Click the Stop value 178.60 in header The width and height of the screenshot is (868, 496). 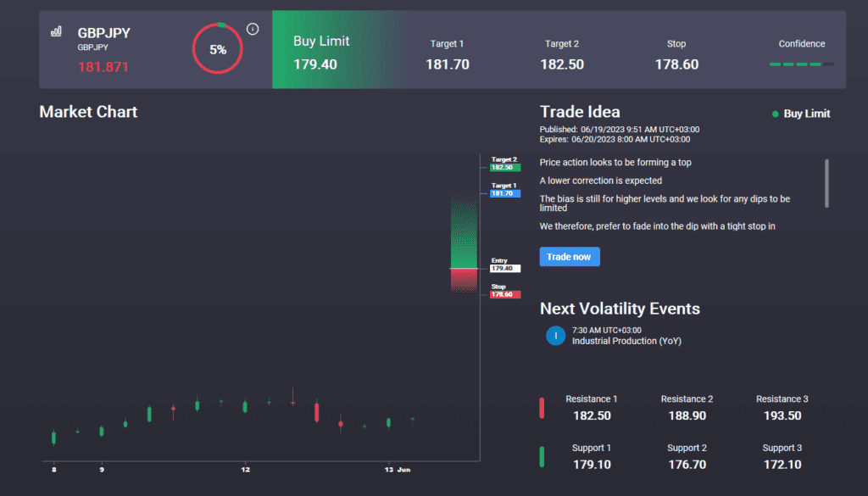(676, 64)
